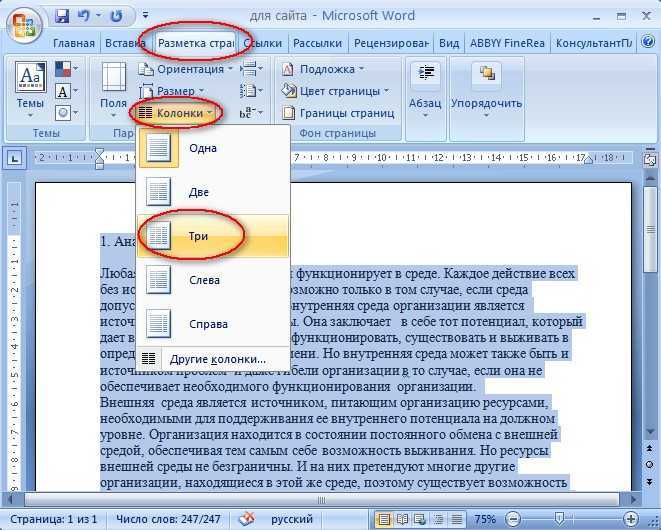This screenshot has width=661, height=530.
Task: Open the Рассылки tab
Action: (x=317, y=43)
